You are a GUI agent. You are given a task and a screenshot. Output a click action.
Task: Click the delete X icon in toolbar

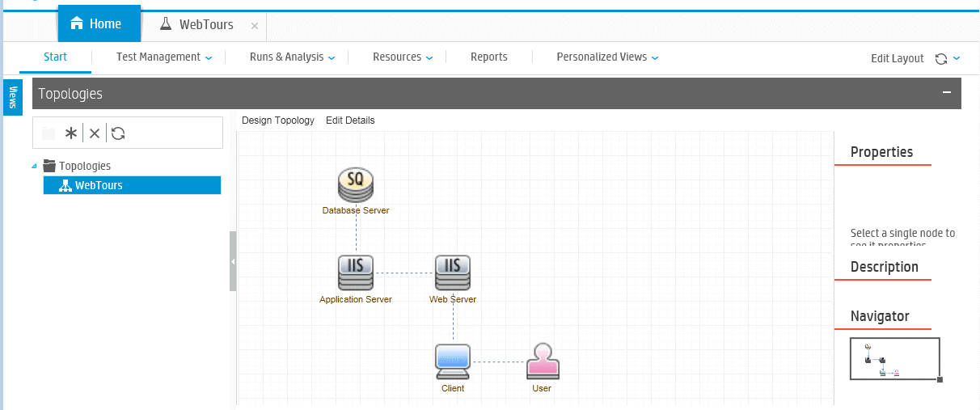95,133
